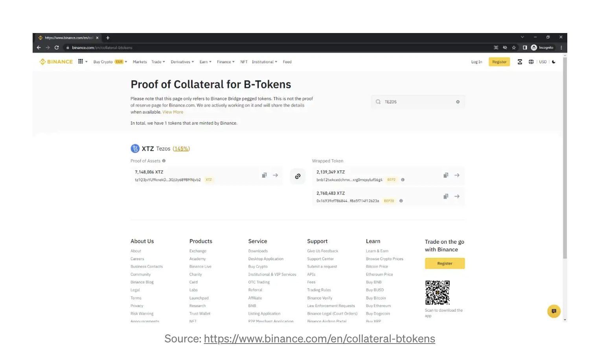Click the XTZ Tezos coin logo
607x364 pixels.
pyautogui.click(x=135, y=149)
